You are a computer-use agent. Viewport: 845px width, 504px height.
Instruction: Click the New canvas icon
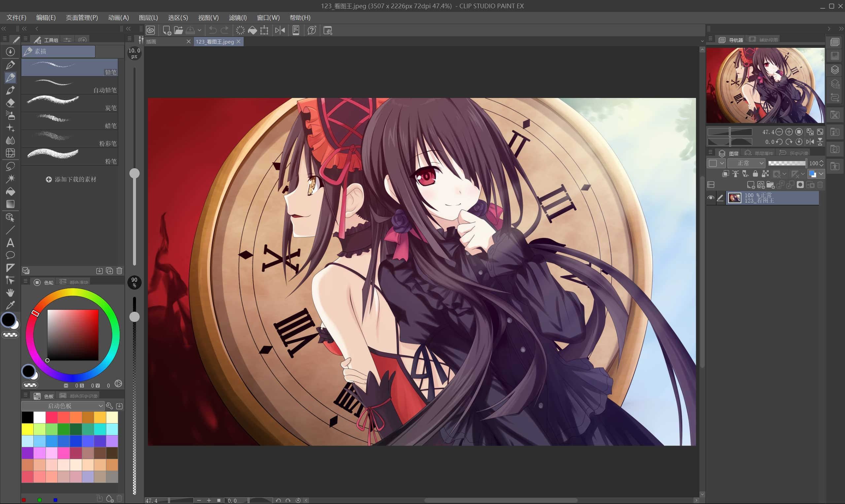[x=167, y=30]
